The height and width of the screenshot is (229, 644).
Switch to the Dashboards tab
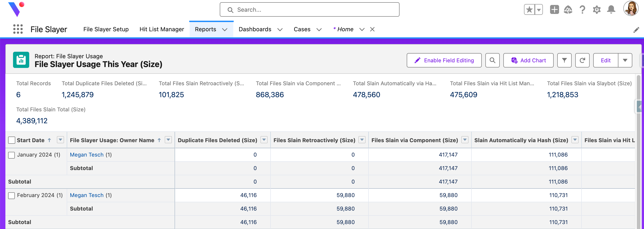click(x=255, y=29)
